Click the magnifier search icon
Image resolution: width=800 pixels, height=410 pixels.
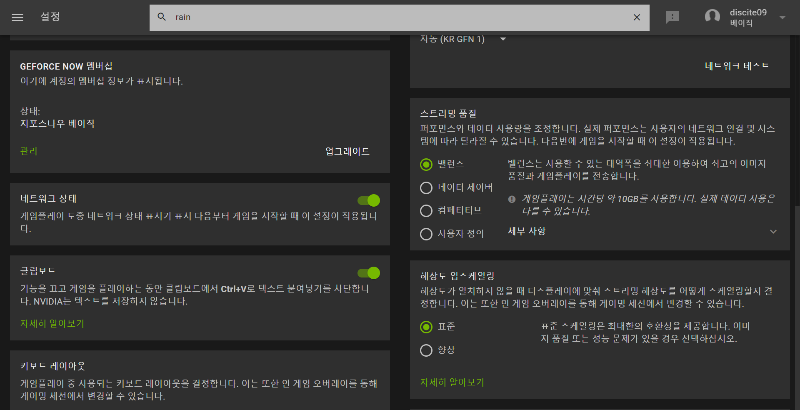tap(162, 17)
